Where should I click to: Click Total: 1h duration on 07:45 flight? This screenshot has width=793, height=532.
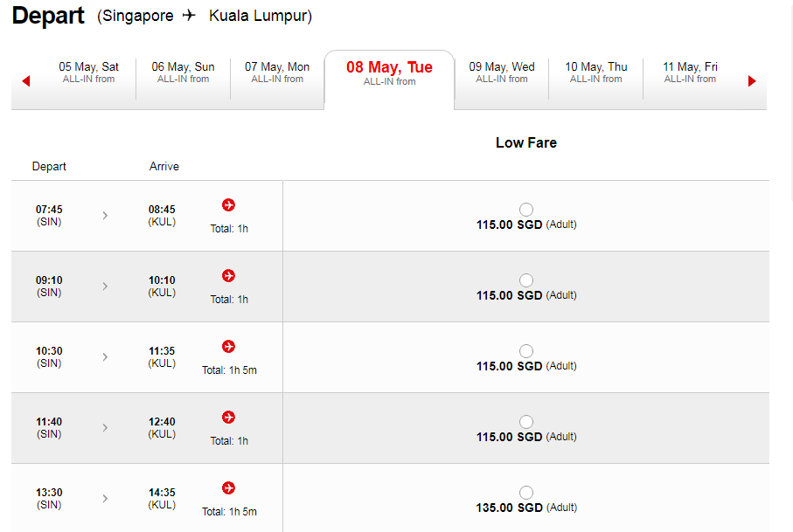[x=229, y=228]
